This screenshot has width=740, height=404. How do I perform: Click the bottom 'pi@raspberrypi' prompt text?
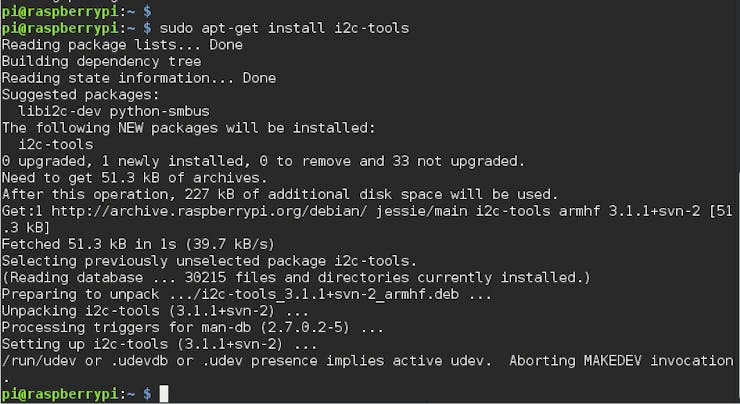[x=60, y=394]
